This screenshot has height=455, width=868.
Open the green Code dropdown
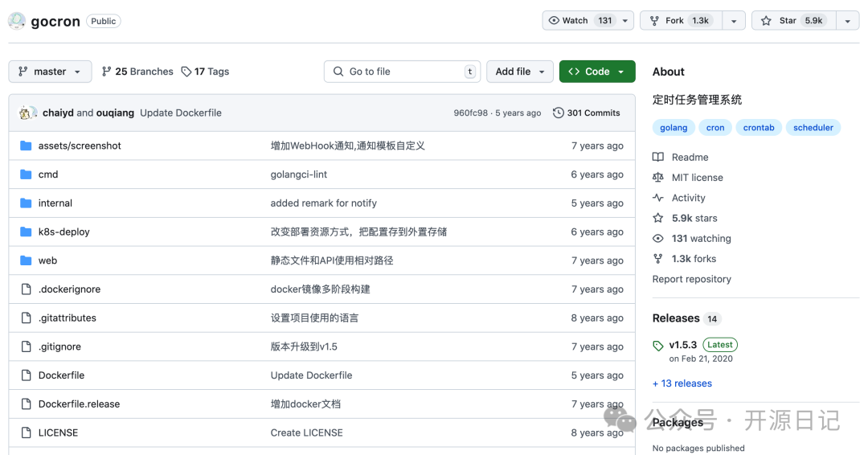pos(597,72)
